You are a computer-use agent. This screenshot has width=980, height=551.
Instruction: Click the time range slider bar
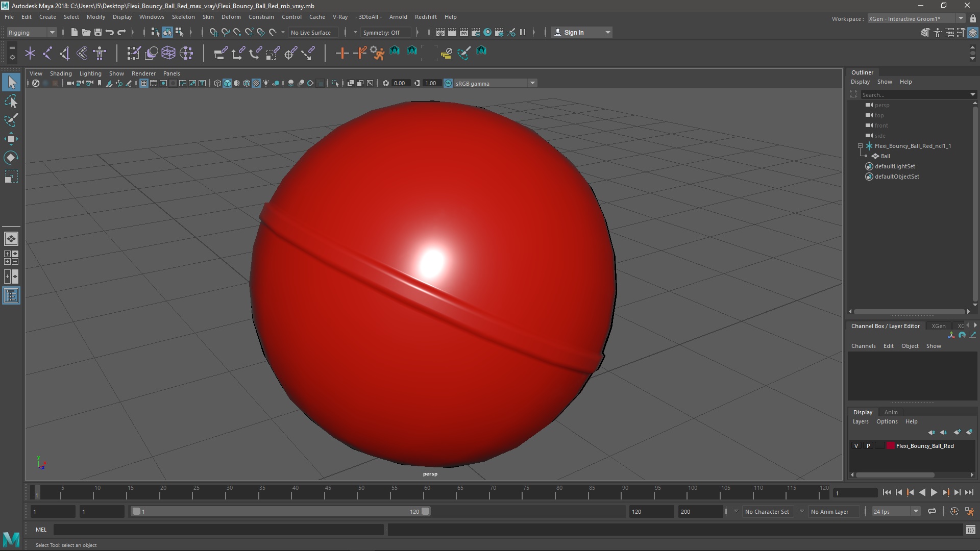point(281,511)
